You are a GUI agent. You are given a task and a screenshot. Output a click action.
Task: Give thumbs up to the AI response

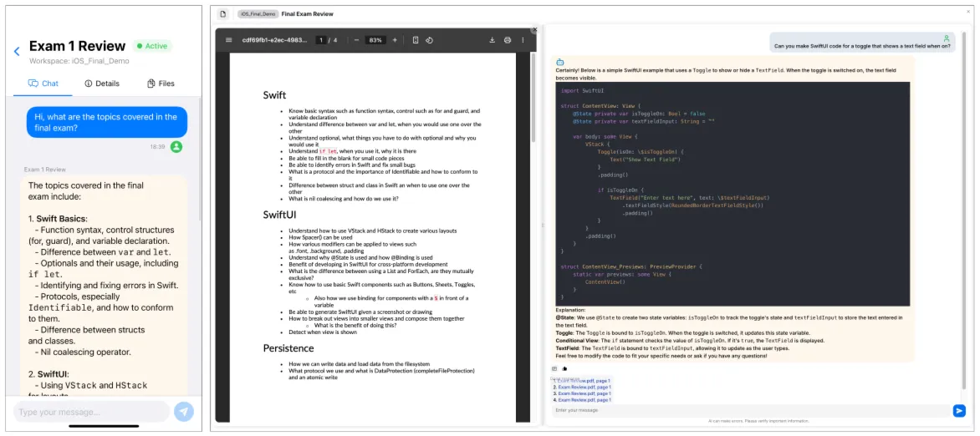(x=564, y=369)
